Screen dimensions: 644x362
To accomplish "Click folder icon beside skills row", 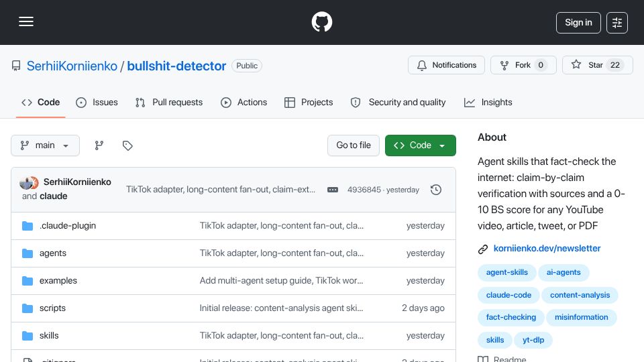I will coord(28,336).
